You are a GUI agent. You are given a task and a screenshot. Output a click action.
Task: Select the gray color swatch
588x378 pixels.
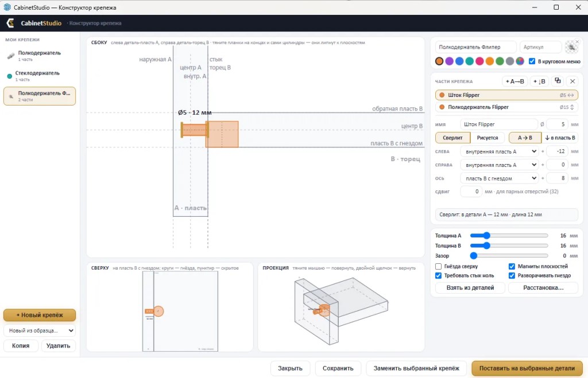coord(510,61)
